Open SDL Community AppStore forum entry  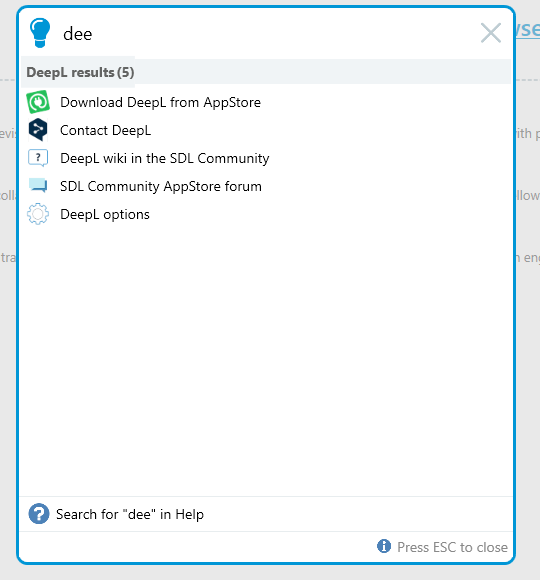click(265, 186)
